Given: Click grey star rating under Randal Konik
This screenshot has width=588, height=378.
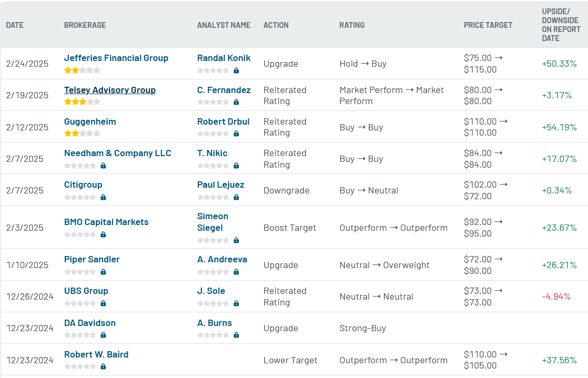Looking at the screenshot, I should click(x=213, y=70).
